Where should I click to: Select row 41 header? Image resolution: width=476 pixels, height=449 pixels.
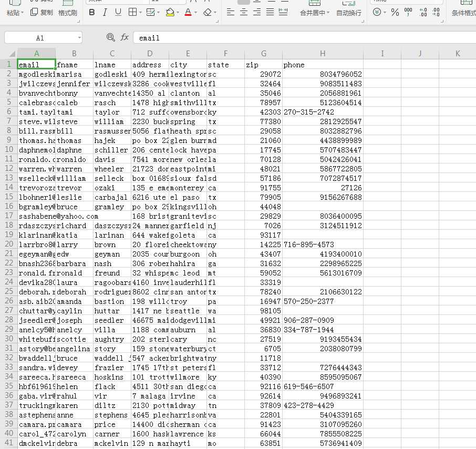pos(9,443)
